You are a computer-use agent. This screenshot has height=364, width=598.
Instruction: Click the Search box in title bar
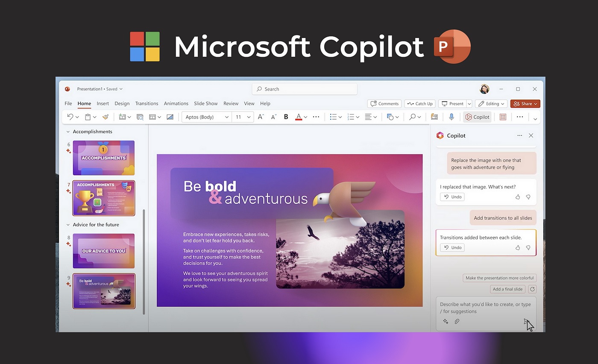pyautogui.click(x=305, y=89)
